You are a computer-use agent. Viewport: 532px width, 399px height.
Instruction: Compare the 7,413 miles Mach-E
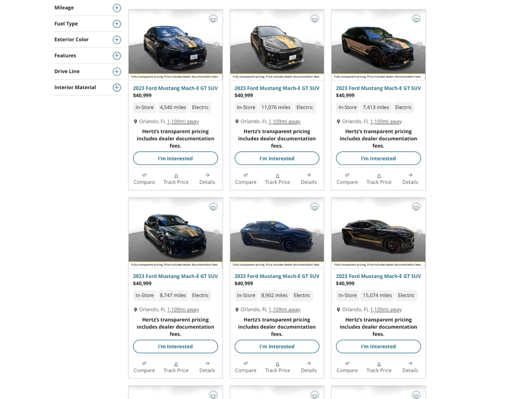pyautogui.click(x=347, y=179)
